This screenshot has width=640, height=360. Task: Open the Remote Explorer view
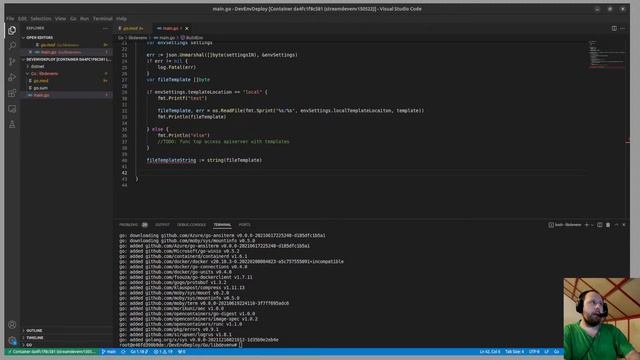point(12,109)
